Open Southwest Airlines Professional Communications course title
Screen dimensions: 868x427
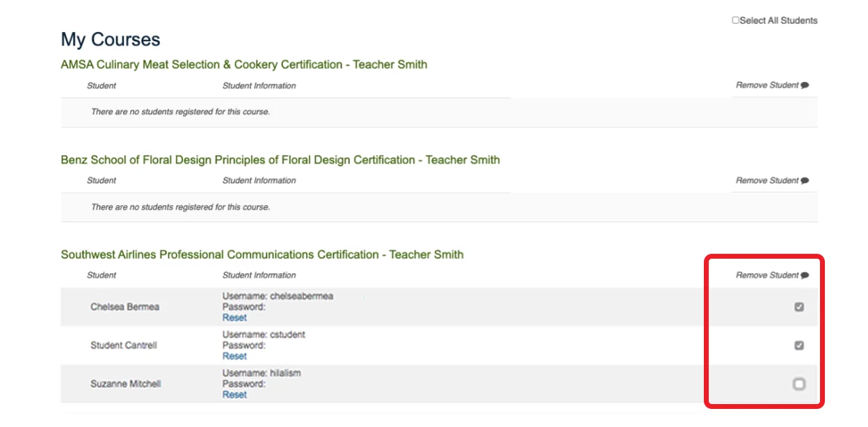(x=262, y=255)
